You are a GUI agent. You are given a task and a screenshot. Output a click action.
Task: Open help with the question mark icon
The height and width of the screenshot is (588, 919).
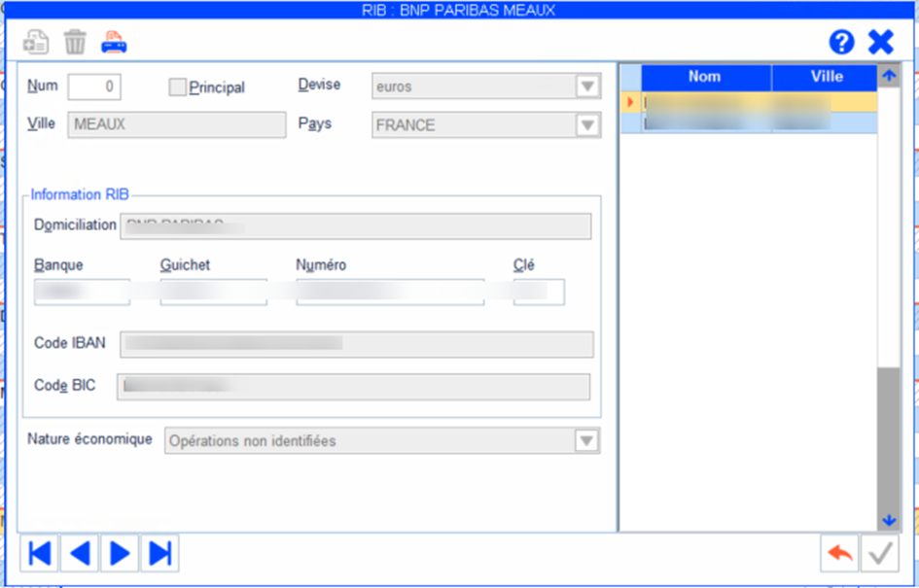pos(841,42)
